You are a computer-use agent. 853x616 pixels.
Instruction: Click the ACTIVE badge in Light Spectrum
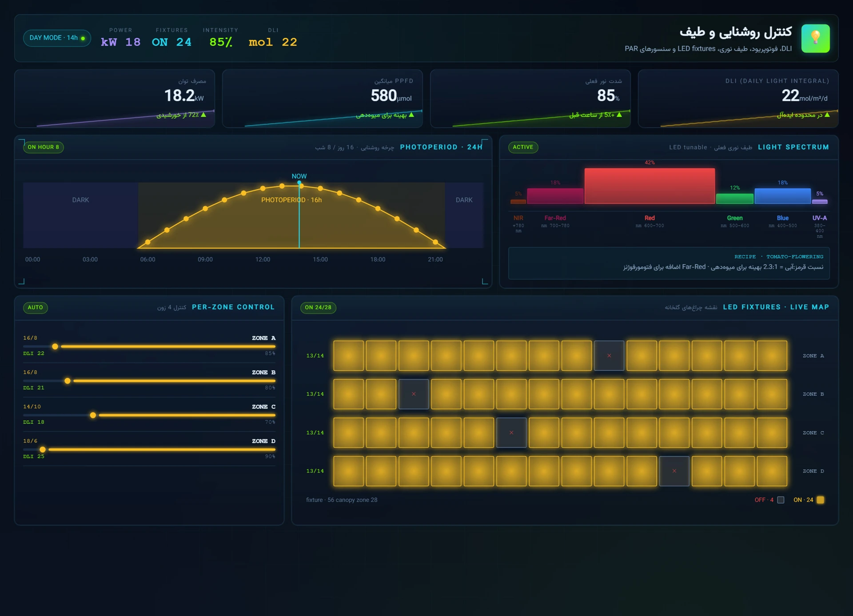tap(523, 147)
